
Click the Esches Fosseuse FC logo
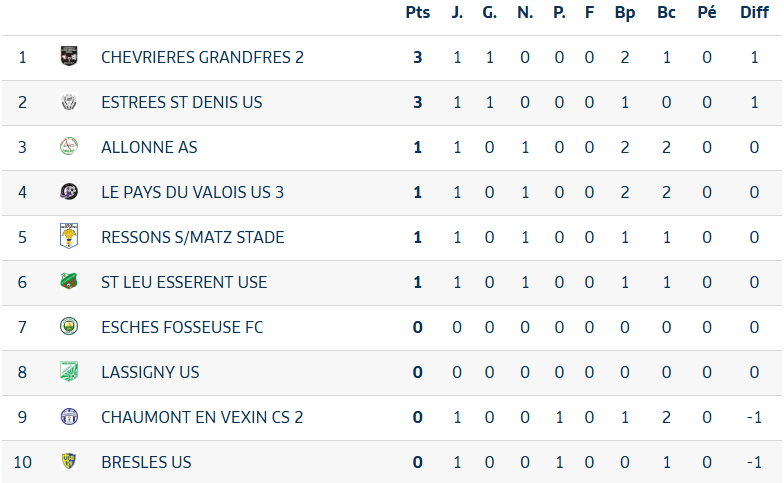coord(69,327)
